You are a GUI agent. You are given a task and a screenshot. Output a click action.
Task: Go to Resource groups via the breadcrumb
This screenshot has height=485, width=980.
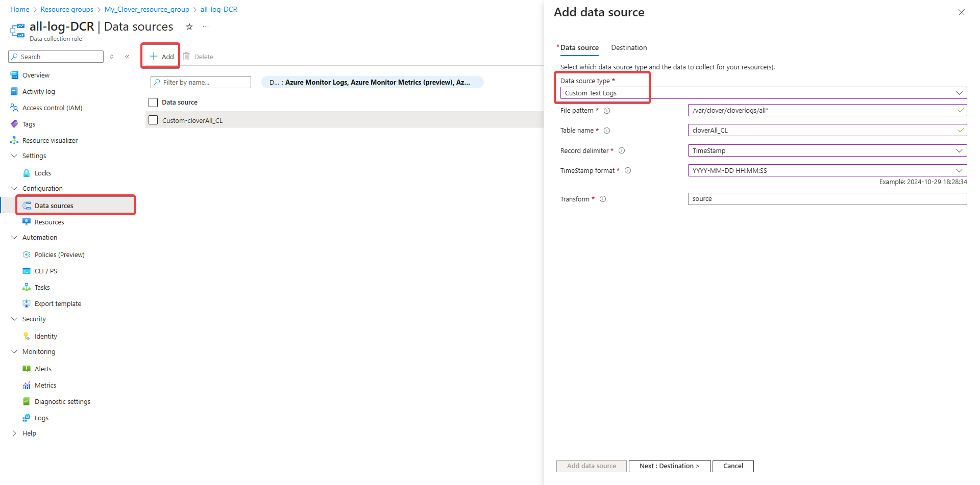67,9
